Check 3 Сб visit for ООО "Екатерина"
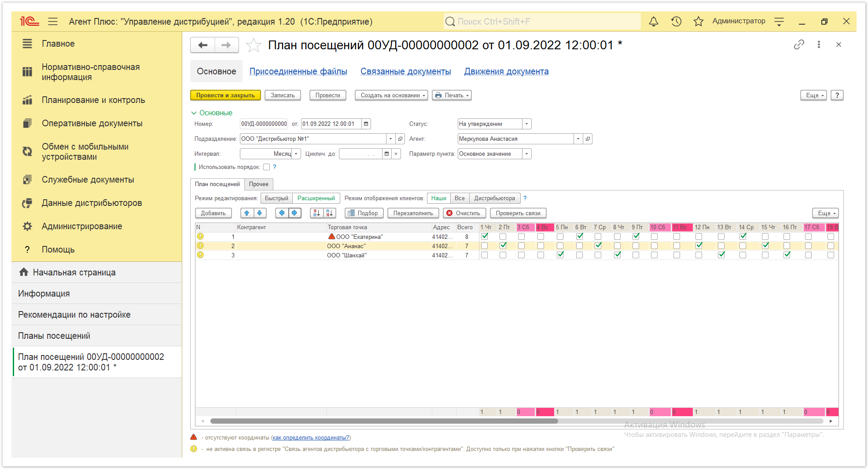This screenshot has width=868, height=469. [522, 237]
